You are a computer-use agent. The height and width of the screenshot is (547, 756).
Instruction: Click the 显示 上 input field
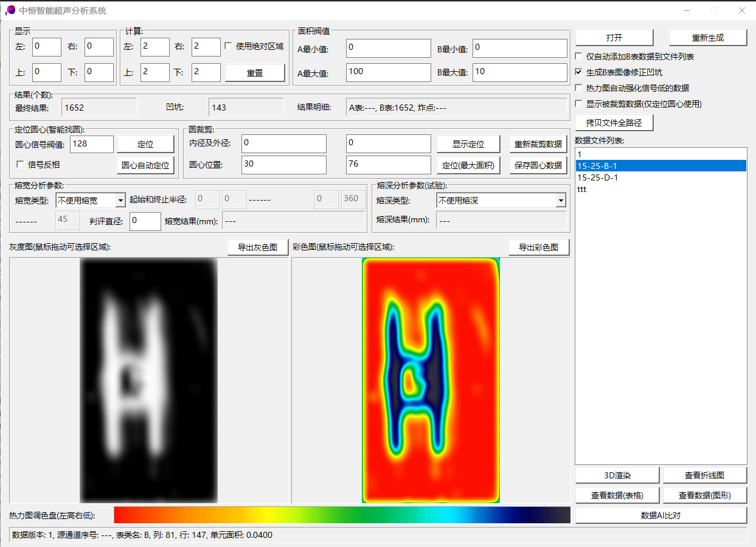[47, 72]
